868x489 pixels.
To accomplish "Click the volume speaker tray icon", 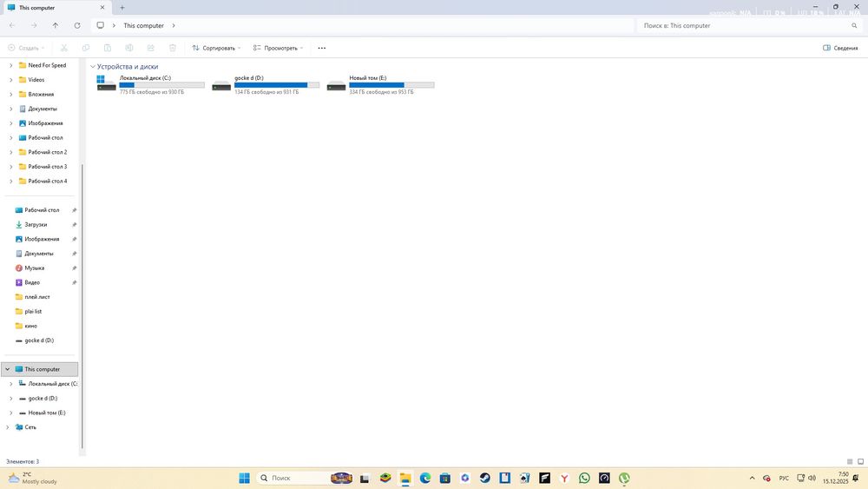I will (812, 478).
